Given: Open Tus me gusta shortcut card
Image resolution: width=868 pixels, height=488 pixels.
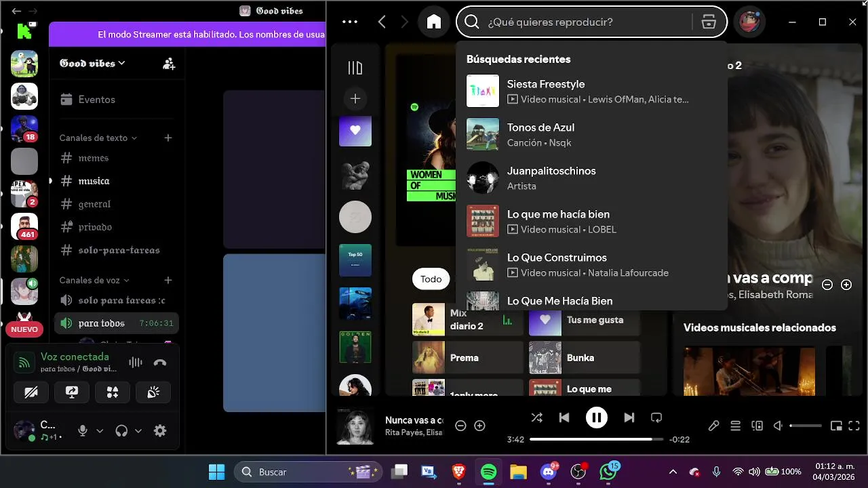Looking at the screenshot, I should pyautogui.click(x=585, y=320).
